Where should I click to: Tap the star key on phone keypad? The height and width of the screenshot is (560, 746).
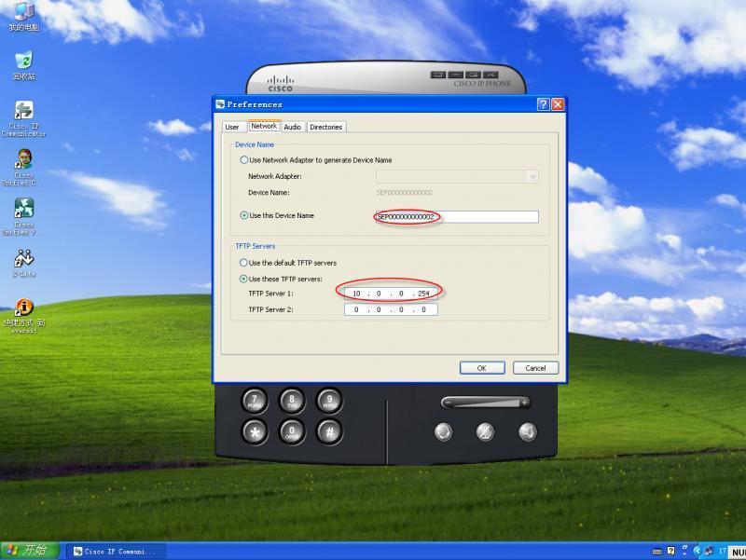tap(255, 432)
